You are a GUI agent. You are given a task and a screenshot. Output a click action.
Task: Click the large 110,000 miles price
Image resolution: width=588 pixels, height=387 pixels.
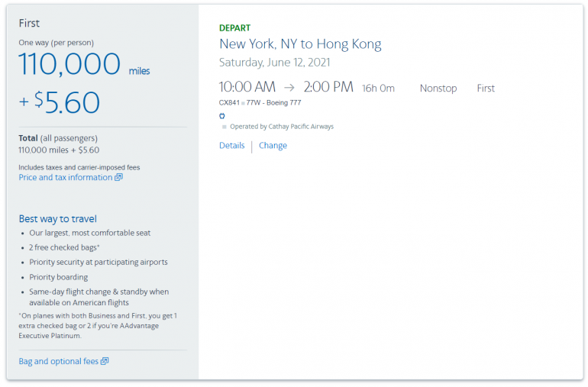click(69, 66)
